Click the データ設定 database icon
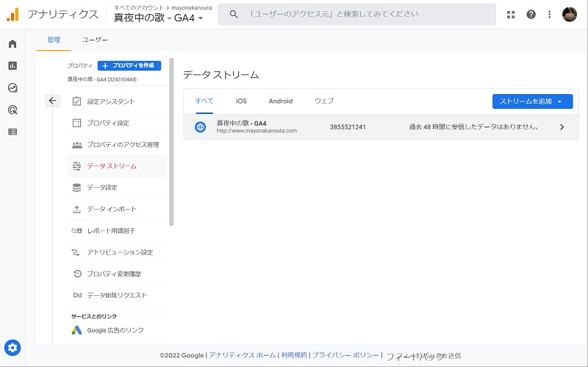Viewport: 588px width, 367px height. point(77,188)
